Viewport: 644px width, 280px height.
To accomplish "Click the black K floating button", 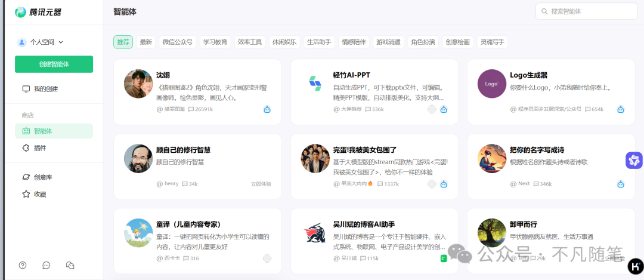I will 636,266.
